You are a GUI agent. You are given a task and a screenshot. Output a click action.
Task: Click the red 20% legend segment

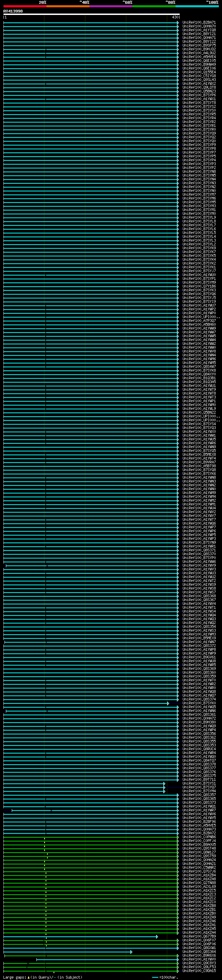[x=25, y=7]
